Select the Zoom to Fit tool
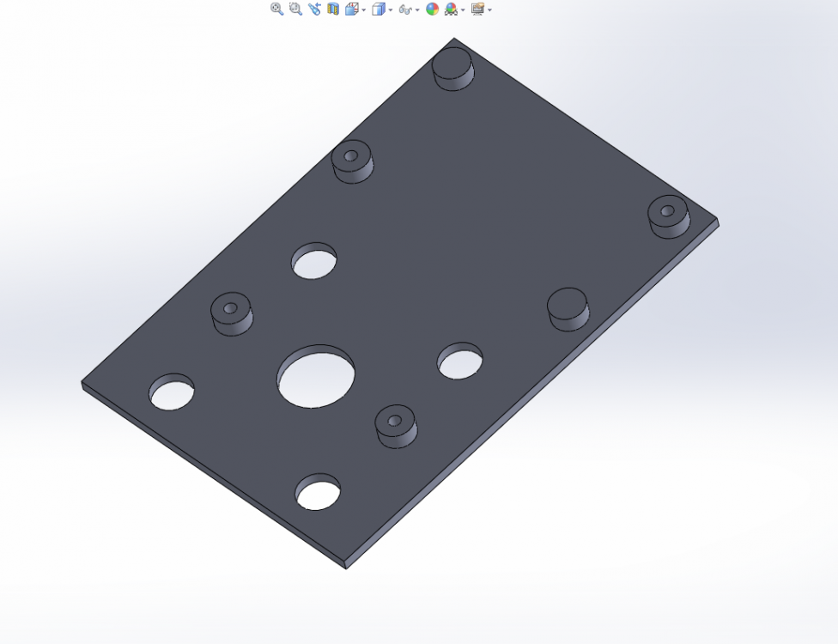 (276, 9)
